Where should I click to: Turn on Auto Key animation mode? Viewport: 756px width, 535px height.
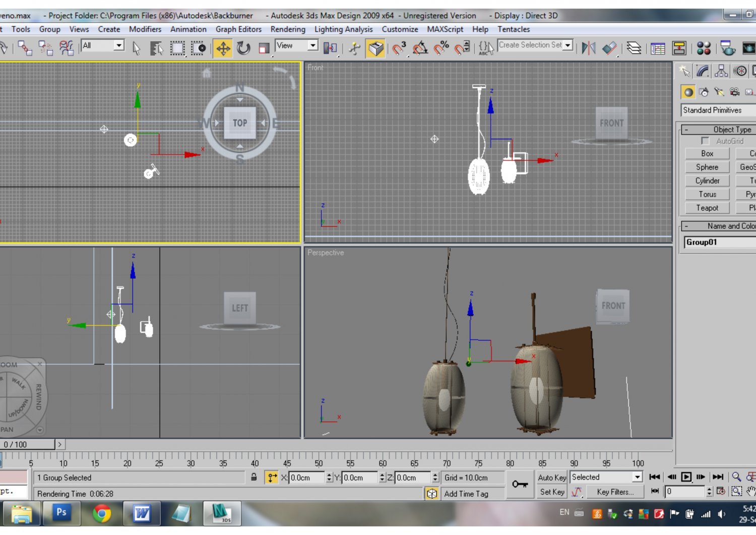(x=551, y=477)
